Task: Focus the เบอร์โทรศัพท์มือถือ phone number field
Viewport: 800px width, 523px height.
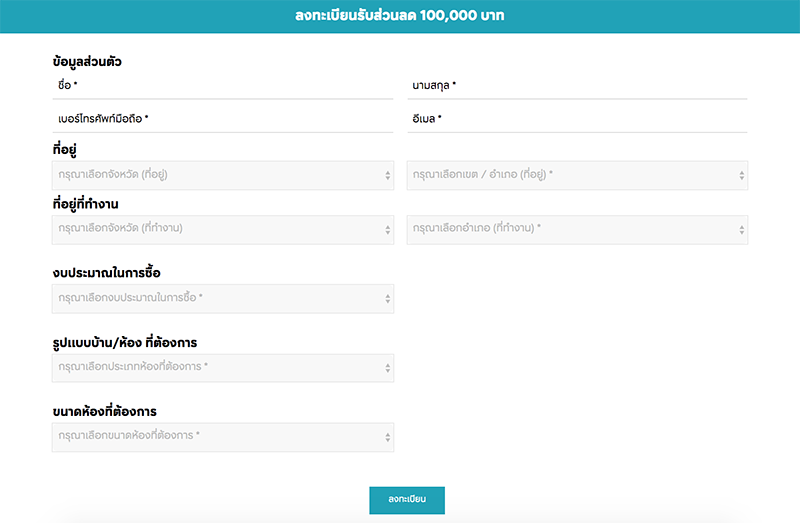Action: pyautogui.click(x=222, y=119)
